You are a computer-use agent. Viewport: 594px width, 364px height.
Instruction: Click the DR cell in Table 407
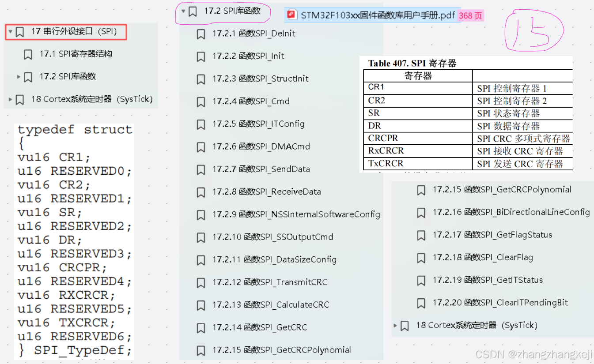click(x=418, y=126)
